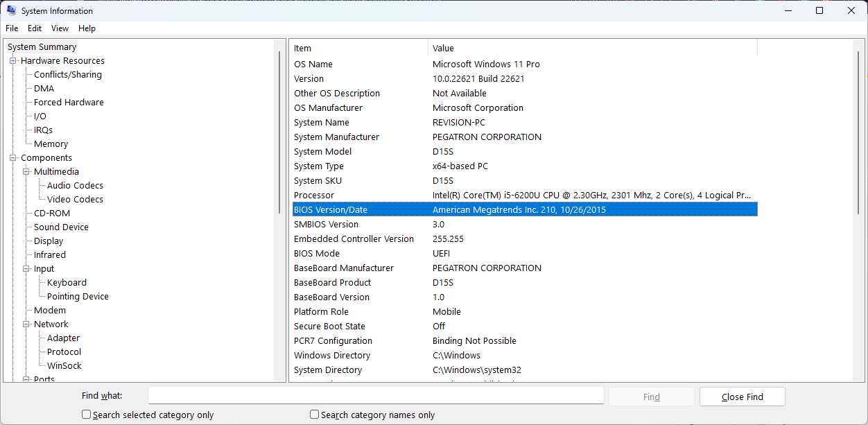Collapse the Components tree node
Screen dimensions: 868x425
coord(13,158)
